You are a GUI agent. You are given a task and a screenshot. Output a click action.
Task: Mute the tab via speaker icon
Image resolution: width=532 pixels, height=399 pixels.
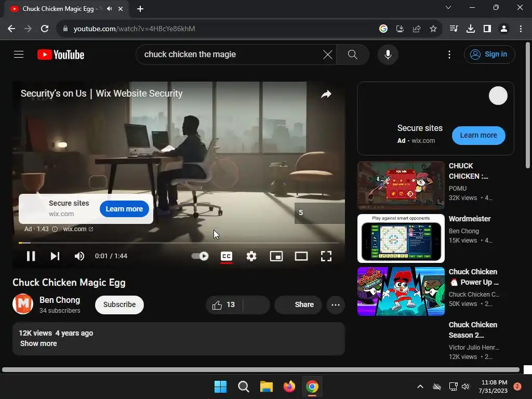(x=109, y=9)
